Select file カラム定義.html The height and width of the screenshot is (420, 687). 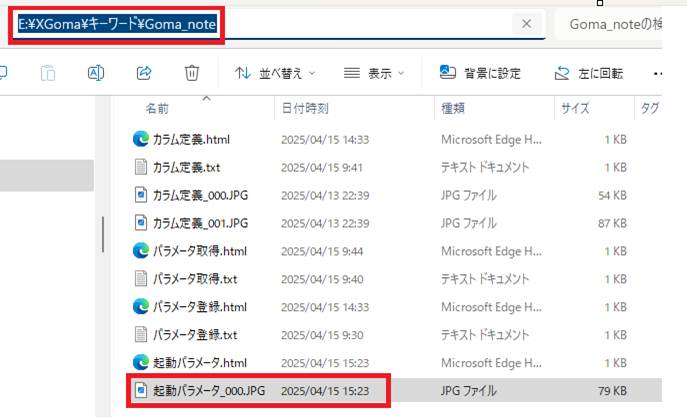coord(191,140)
